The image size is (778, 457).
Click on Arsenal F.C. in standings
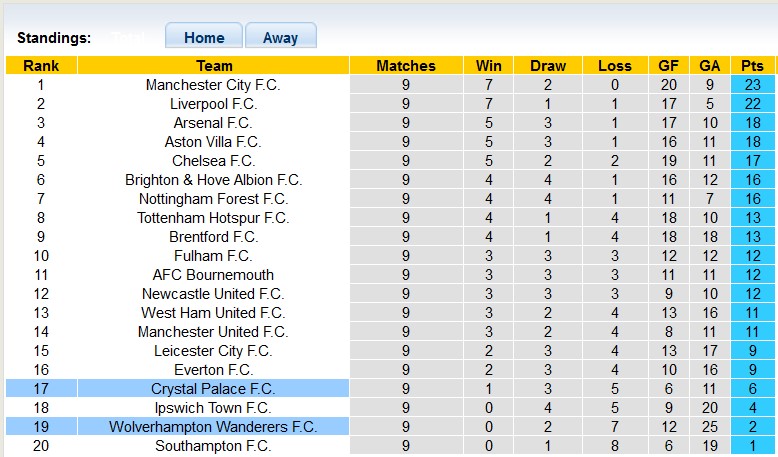point(213,123)
